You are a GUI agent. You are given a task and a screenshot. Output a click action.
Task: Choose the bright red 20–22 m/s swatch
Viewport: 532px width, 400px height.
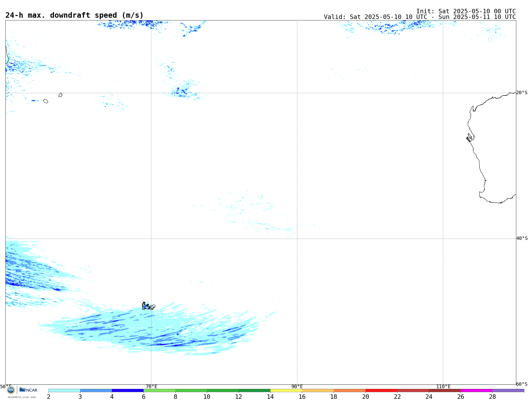coord(381,391)
